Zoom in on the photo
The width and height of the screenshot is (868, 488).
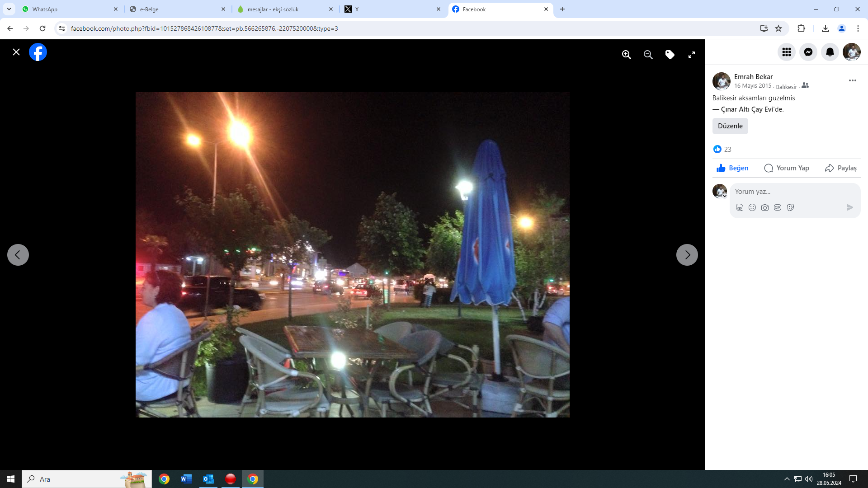click(x=626, y=55)
